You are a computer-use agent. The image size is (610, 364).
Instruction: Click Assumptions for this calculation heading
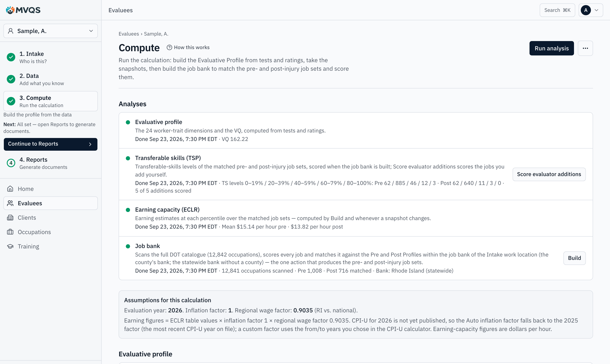[167, 300]
